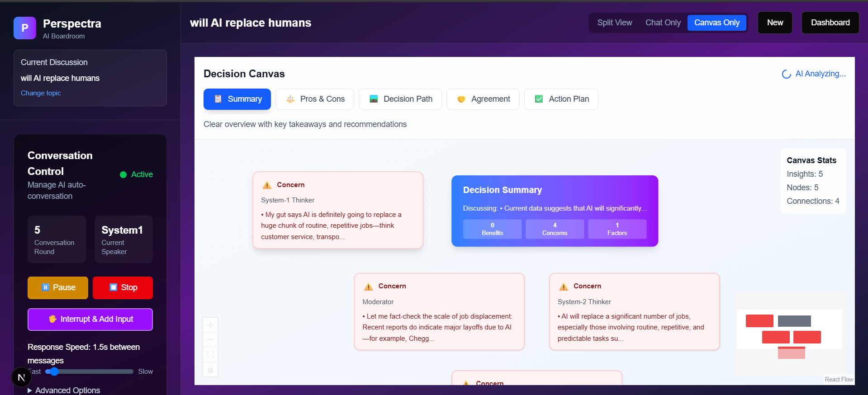The height and width of the screenshot is (395, 868).
Task: Select Canvas Only view mode
Action: click(x=717, y=23)
